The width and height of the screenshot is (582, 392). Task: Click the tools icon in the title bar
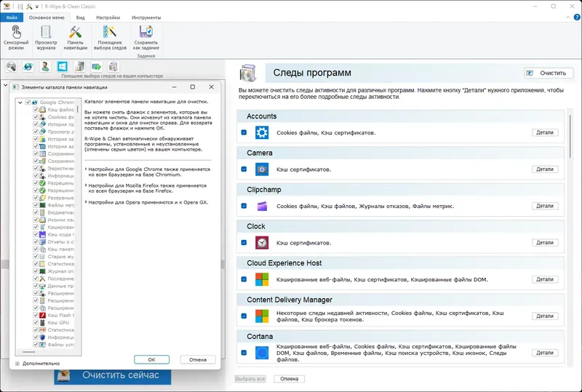(29, 7)
